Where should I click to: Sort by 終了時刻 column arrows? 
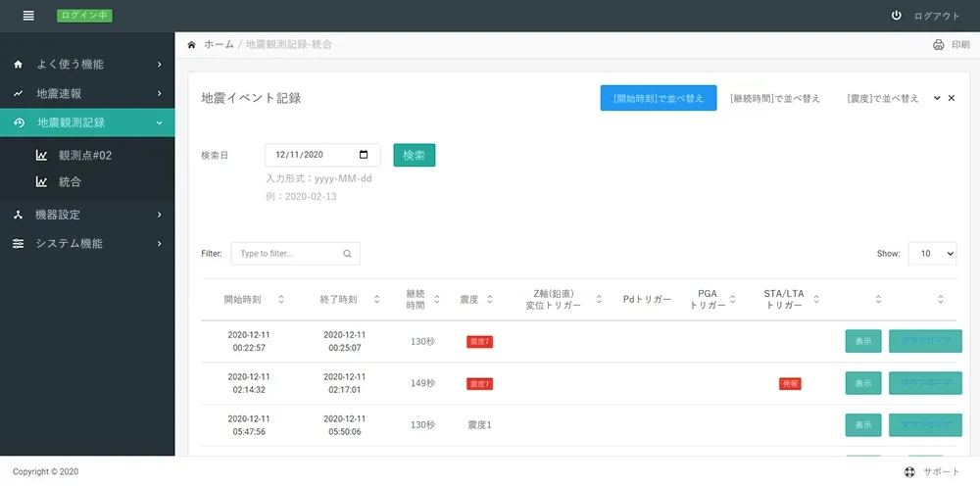pos(377,300)
